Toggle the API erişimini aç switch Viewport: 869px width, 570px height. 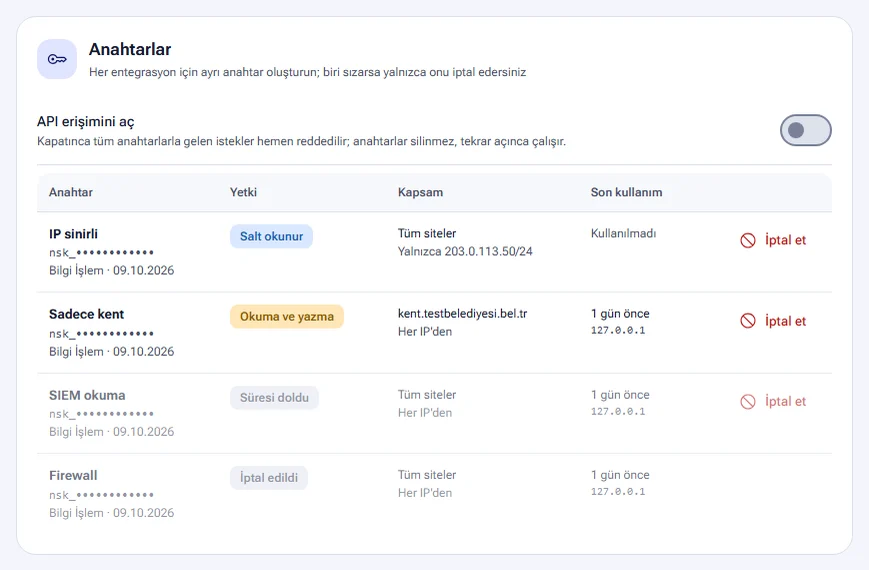(805, 130)
